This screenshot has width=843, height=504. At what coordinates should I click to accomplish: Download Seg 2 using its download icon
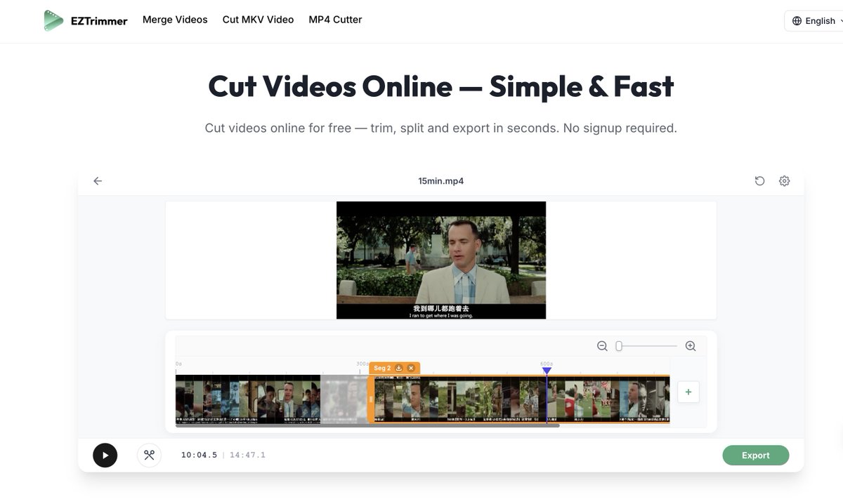[399, 368]
